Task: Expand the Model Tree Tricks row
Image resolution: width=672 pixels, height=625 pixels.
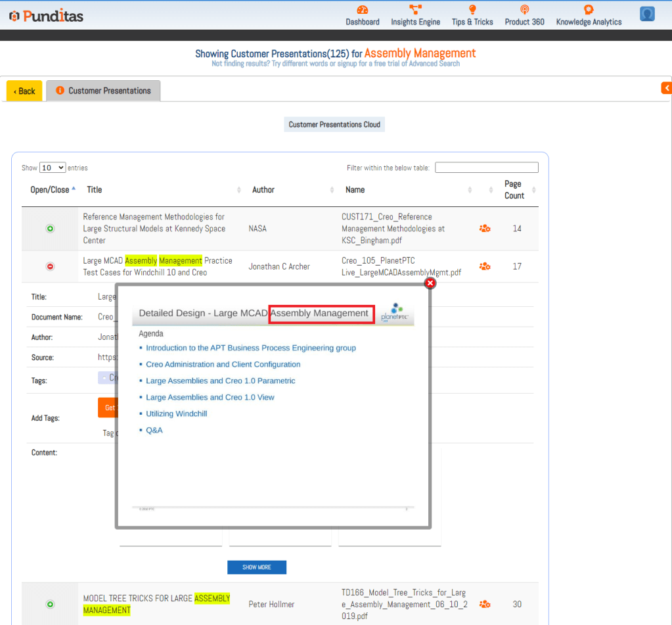Action: click(x=51, y=604)
